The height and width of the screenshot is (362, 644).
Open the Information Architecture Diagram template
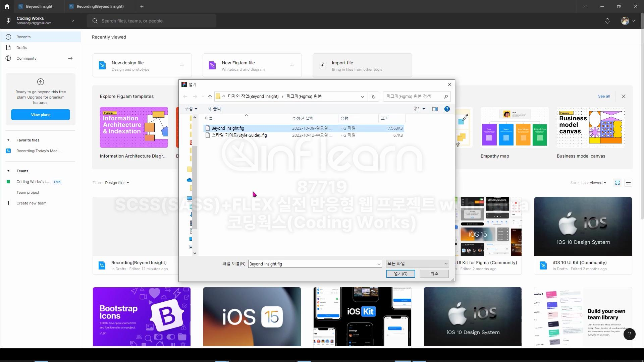(x=134, y=127)
